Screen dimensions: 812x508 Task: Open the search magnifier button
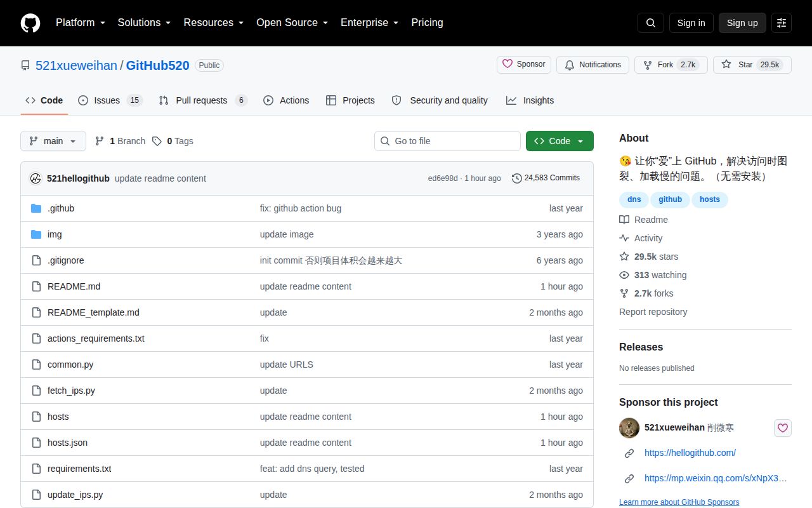[x=651, y=23]
